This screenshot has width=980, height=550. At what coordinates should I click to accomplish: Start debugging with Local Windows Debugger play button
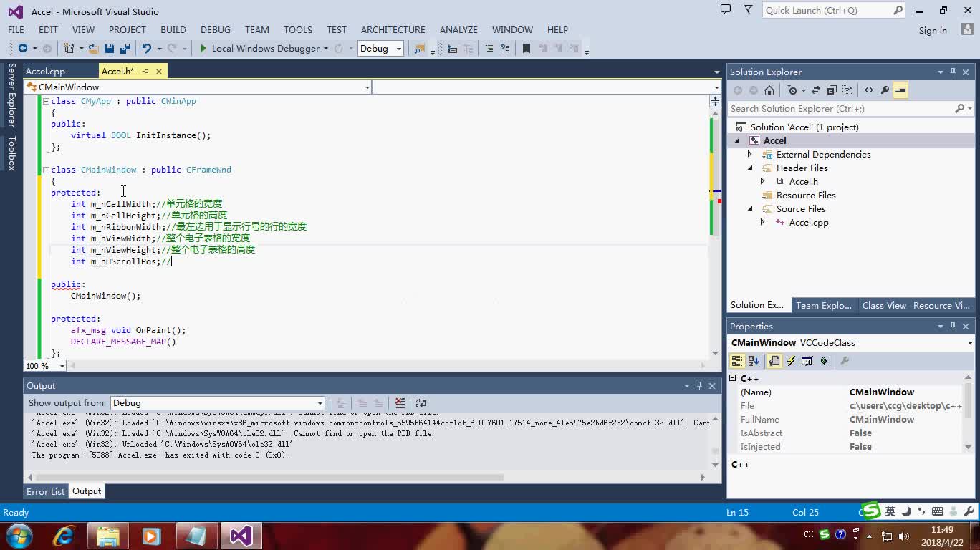pyautogui.click(x=203, y=48)
